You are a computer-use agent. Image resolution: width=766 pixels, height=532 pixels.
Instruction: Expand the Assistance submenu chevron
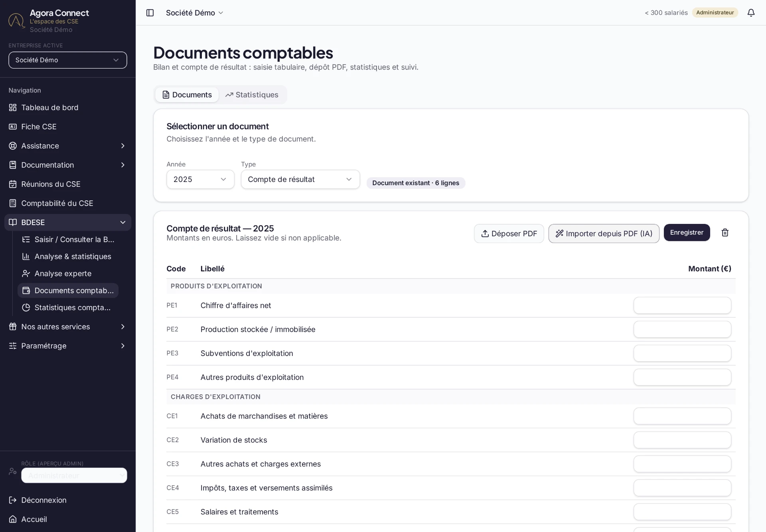123,146
